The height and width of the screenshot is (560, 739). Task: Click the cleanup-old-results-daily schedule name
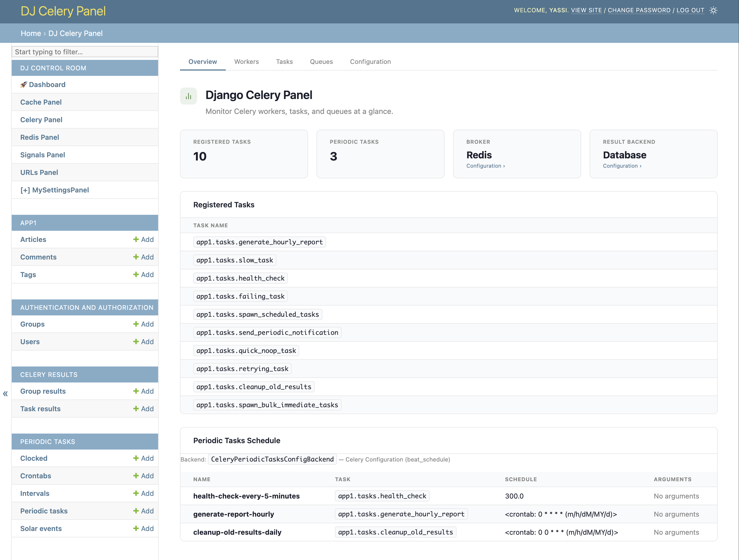[237, 532]
